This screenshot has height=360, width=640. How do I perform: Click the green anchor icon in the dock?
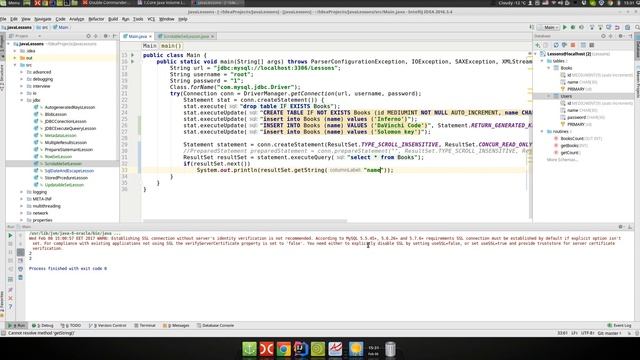click(249, 349)
